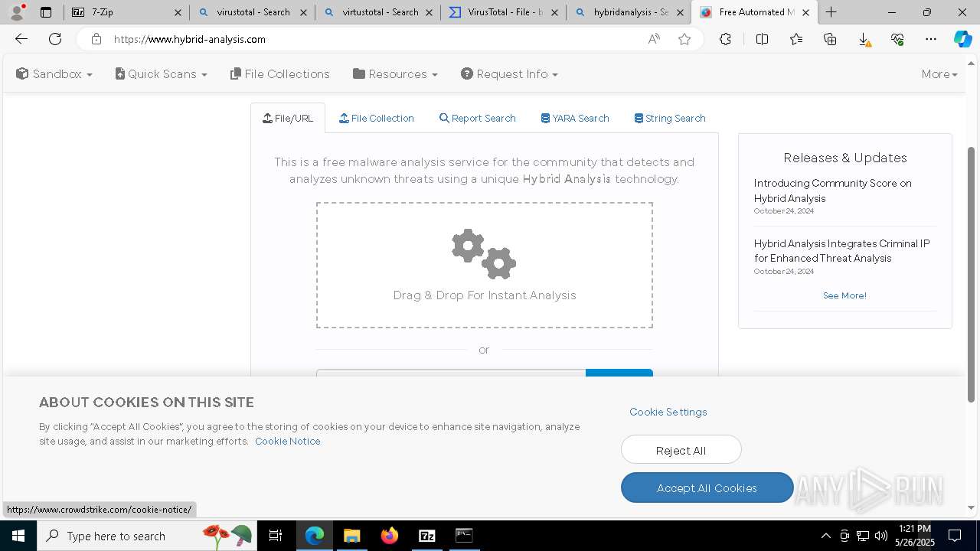The image size is (980, 551).
Task: Open the terminal taskbar icon
Action: click(464, 536)
